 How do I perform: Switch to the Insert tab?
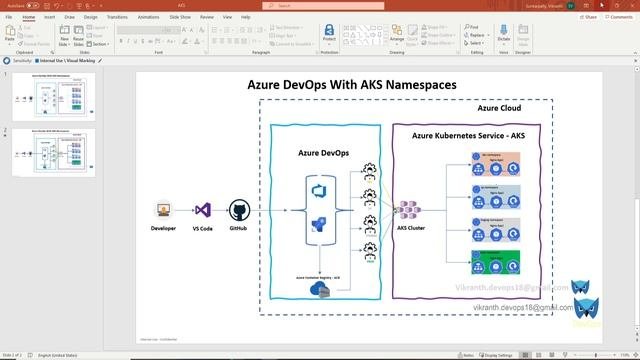[49, 17]
